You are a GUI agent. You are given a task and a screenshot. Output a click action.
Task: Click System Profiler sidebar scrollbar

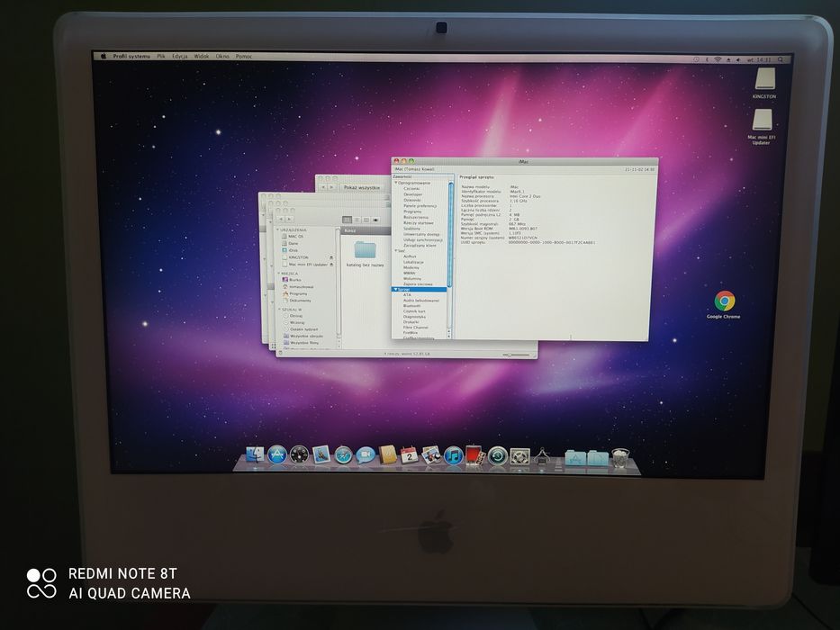coord(450,236)
